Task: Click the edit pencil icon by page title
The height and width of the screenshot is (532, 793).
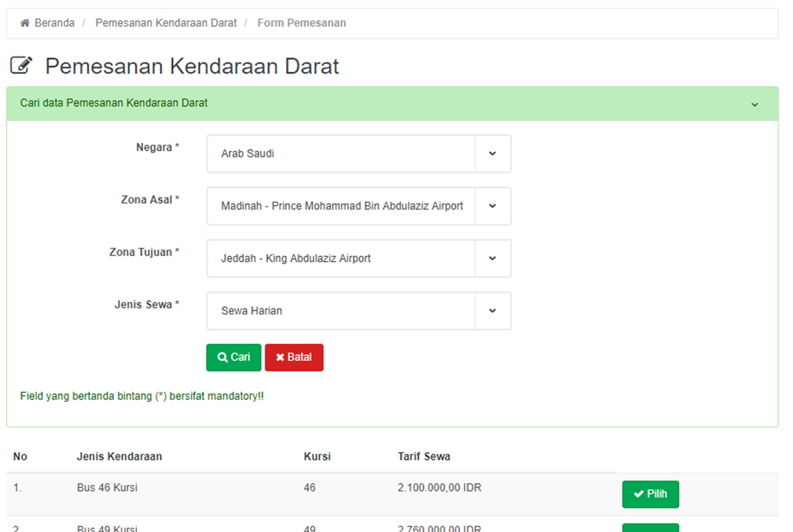Action: click(x=21, y=65)
